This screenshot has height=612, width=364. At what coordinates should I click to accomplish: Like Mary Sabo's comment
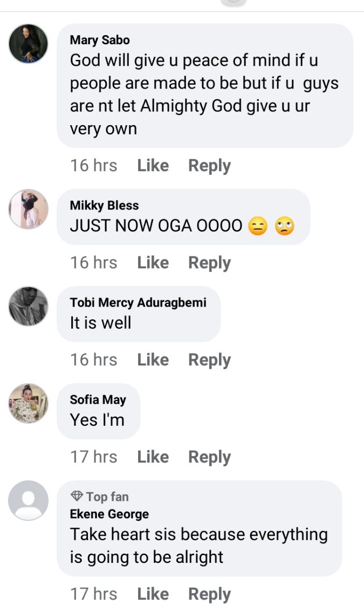pyautogui.click(x=153, y=166)
